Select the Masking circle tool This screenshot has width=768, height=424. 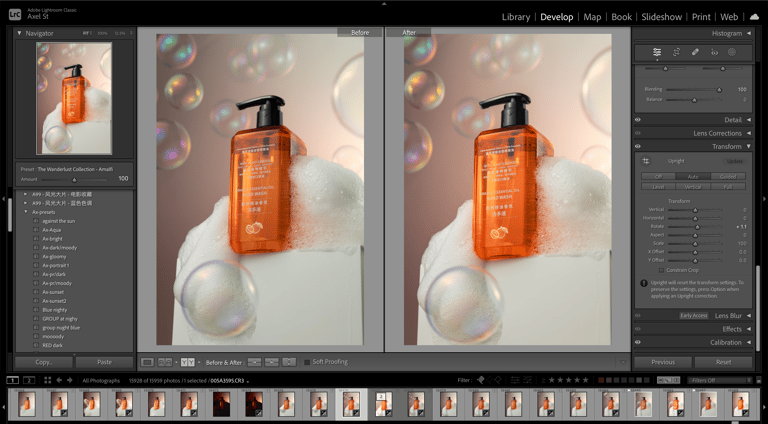point(732,52)
